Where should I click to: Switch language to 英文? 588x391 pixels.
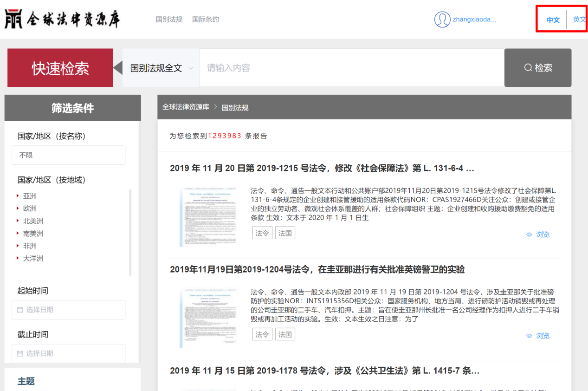point(579,20)
